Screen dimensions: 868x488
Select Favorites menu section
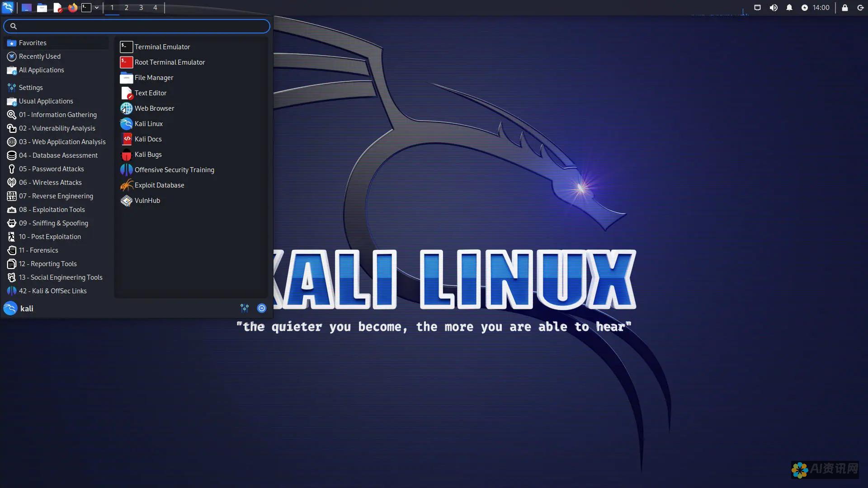point(32,42)
